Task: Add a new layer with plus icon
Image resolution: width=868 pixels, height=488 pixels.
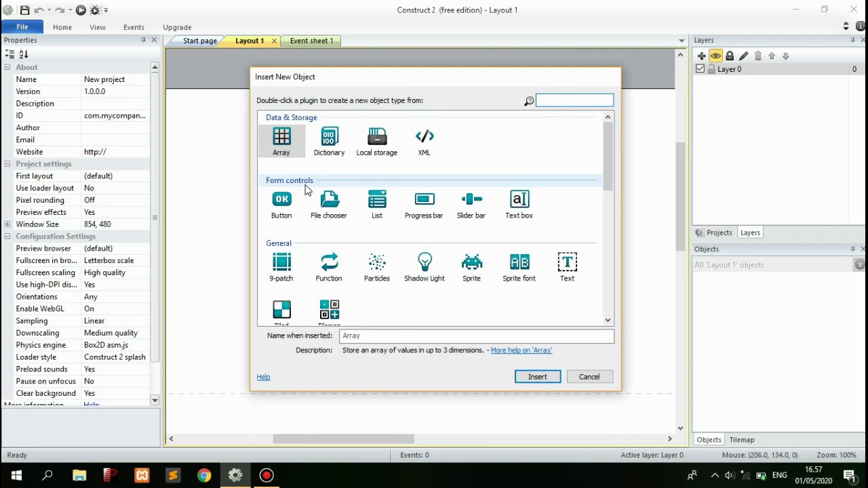Action: pyautogui.click(x=702, y=56)
